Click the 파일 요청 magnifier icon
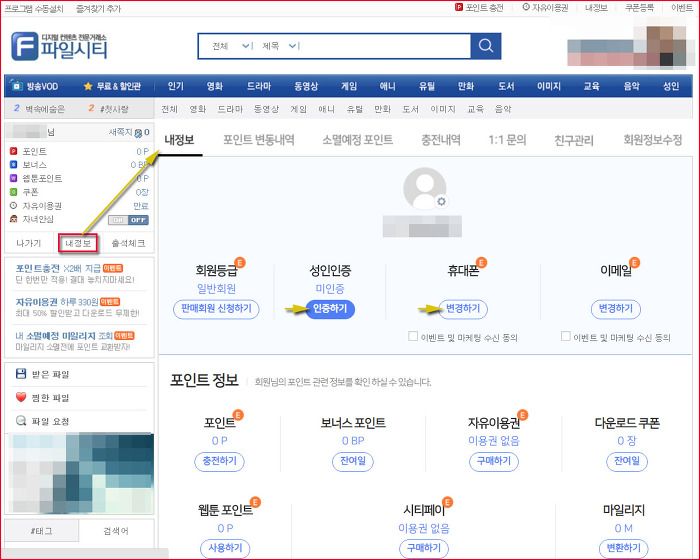 pyautogui.click(x=21, y=420)
